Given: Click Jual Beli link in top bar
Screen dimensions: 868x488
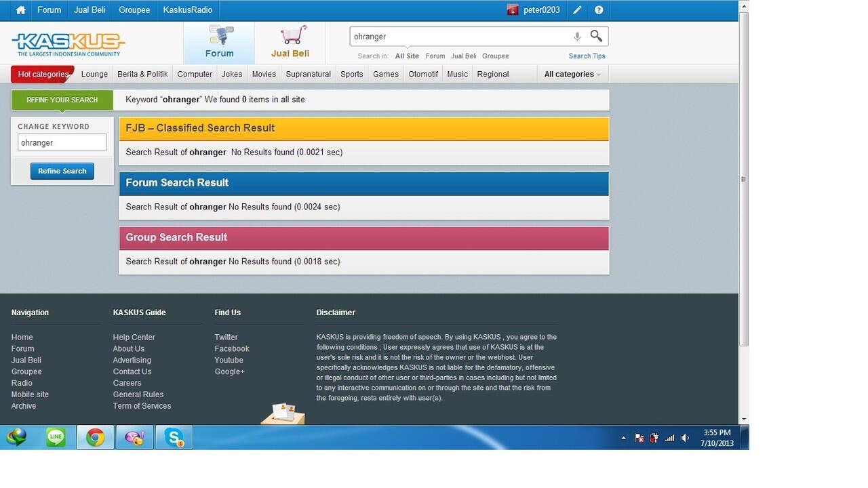Looking at the screenshot, I should coord(90,10).
